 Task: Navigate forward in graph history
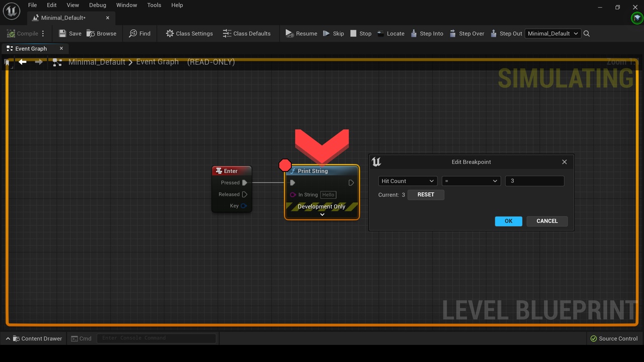click(x=39, y=62)
